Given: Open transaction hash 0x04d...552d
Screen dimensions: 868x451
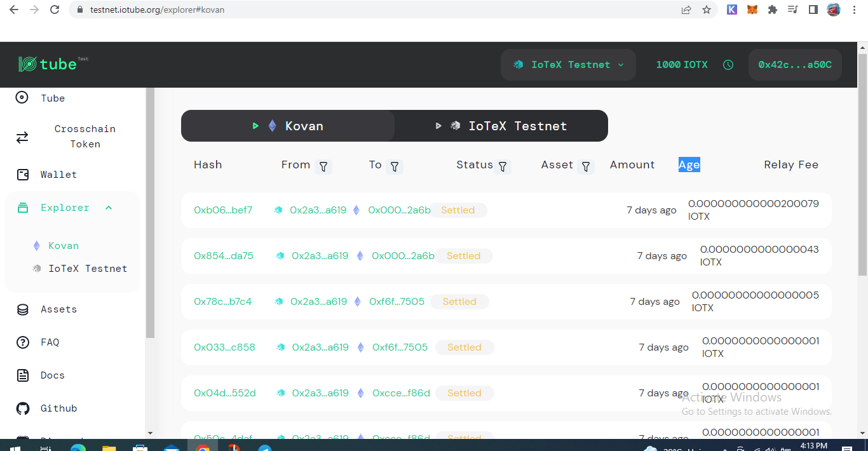Looking at the screenshot, I should 225,393.
